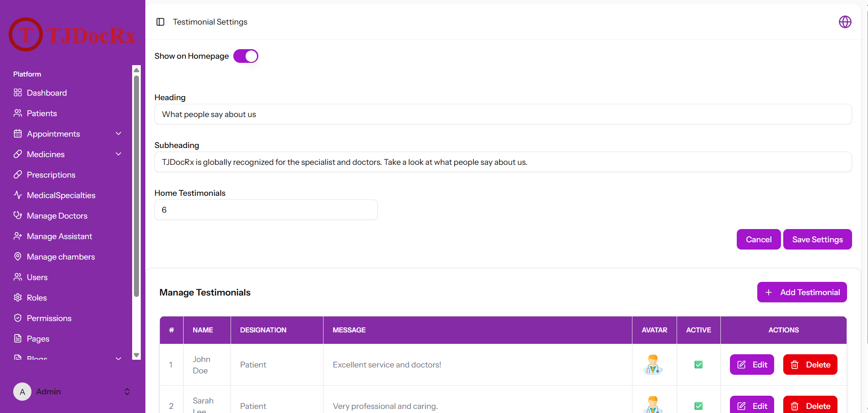Open the globe language icon

[845, 22]
